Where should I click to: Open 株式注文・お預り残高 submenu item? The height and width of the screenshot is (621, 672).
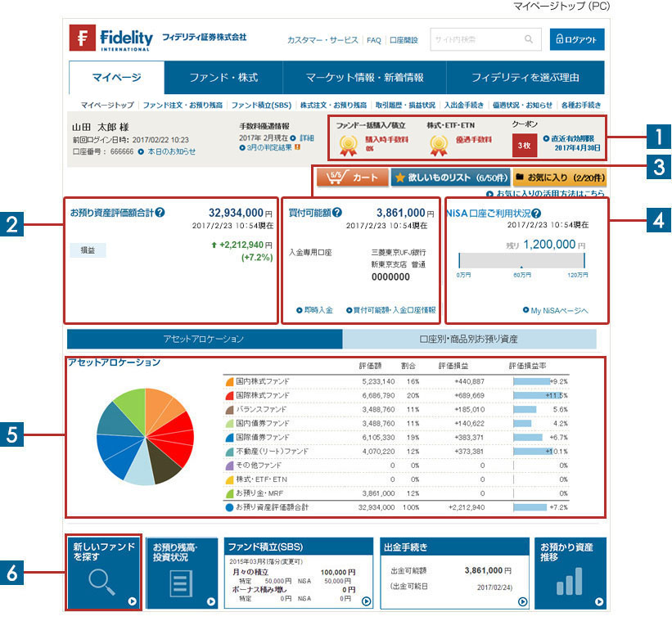tap(333, 105)
